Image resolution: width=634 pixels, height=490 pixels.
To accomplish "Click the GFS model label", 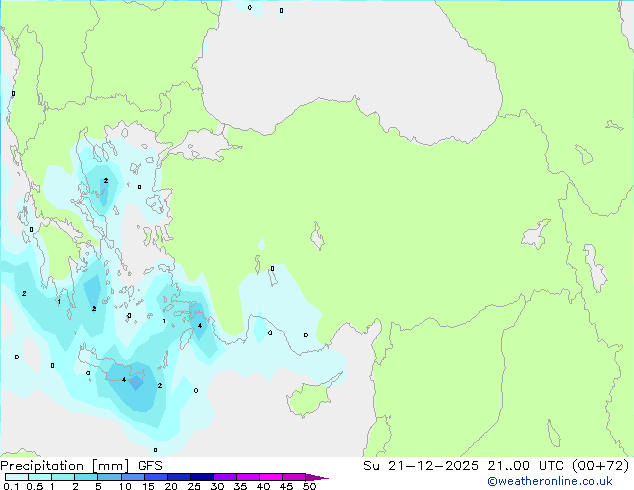I will (x=150, y=465).
